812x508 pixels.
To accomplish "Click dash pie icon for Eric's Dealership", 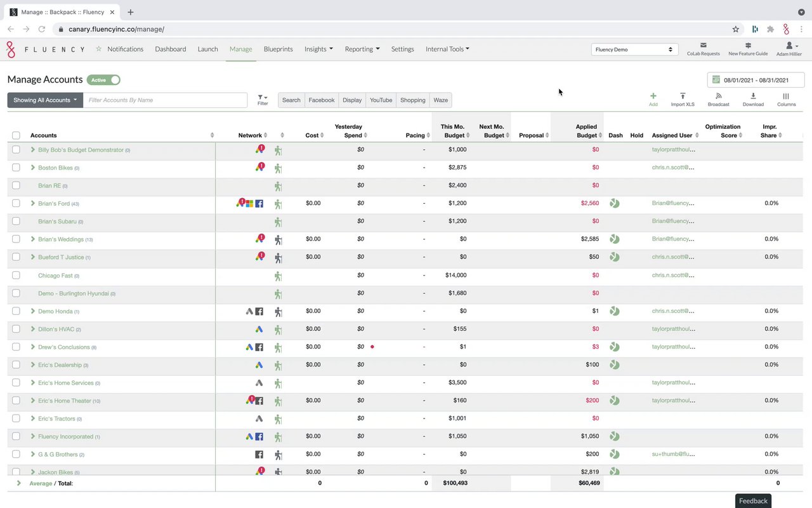I will pos(614,365).
